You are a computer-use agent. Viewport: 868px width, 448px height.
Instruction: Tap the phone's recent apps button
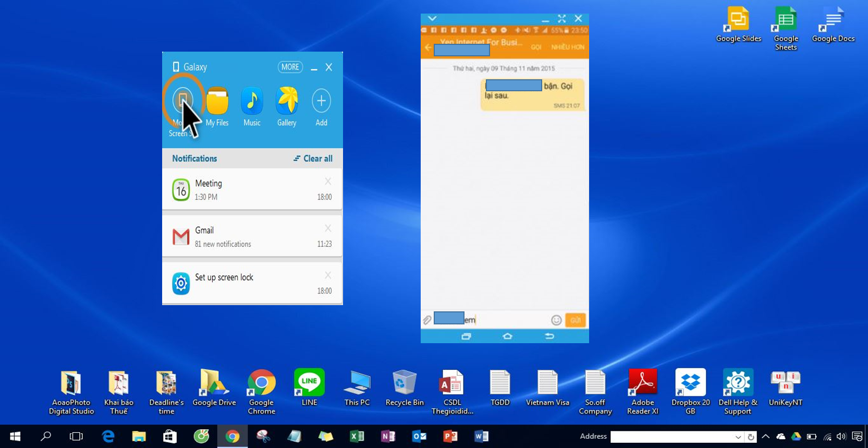pyautogui.click(x=466, y=336)
